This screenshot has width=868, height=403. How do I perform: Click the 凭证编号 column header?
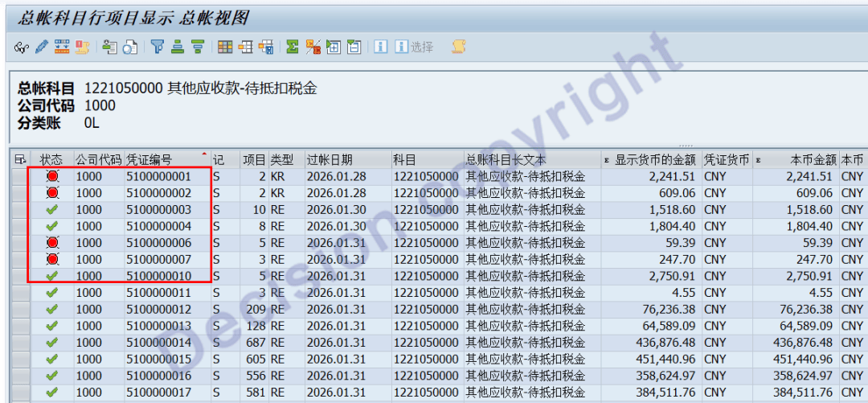click(x=167, y=160)
